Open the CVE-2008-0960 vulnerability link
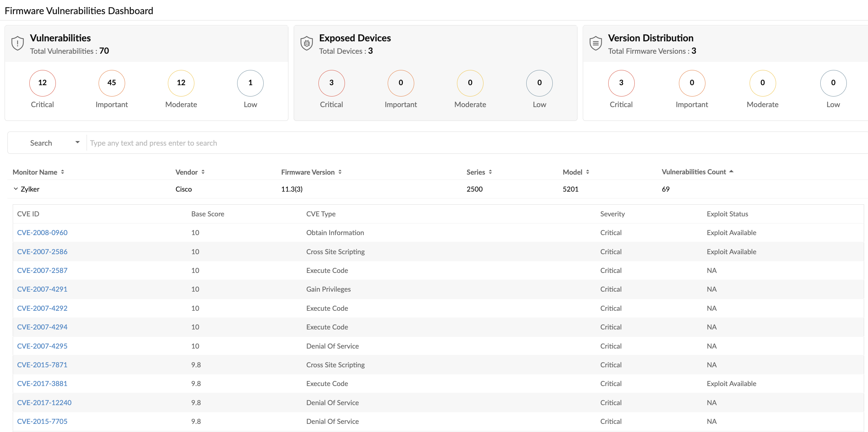868x432 pixels. pyautogui.click(x=42, y=233)
